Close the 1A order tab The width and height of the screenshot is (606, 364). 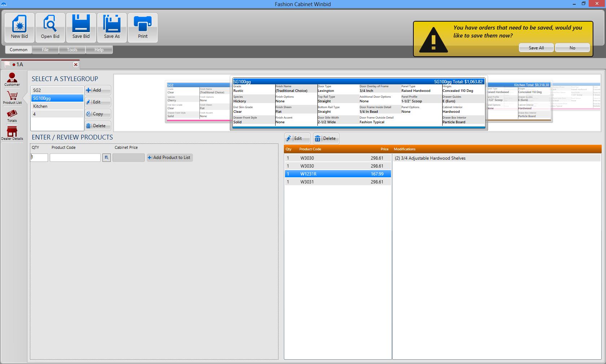coord(75,65)
